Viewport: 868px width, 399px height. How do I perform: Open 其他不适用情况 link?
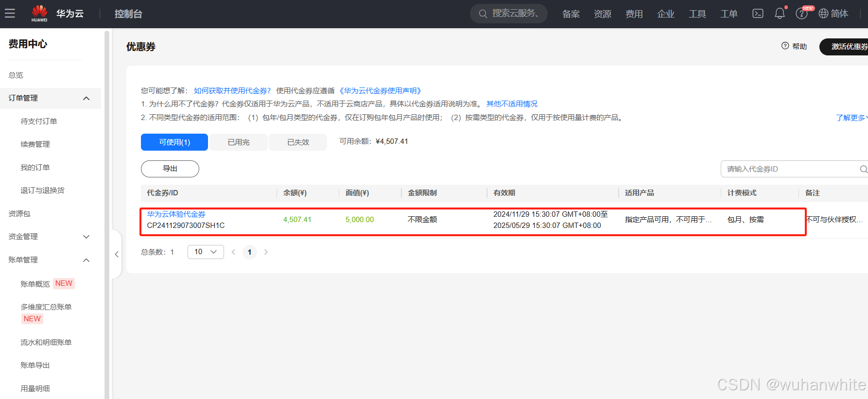(x=512, y=104)
